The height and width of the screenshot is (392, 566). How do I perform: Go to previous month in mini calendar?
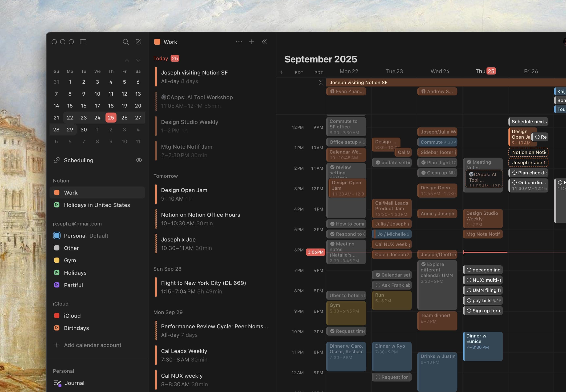pyautogui.click(x=127, y=60)
